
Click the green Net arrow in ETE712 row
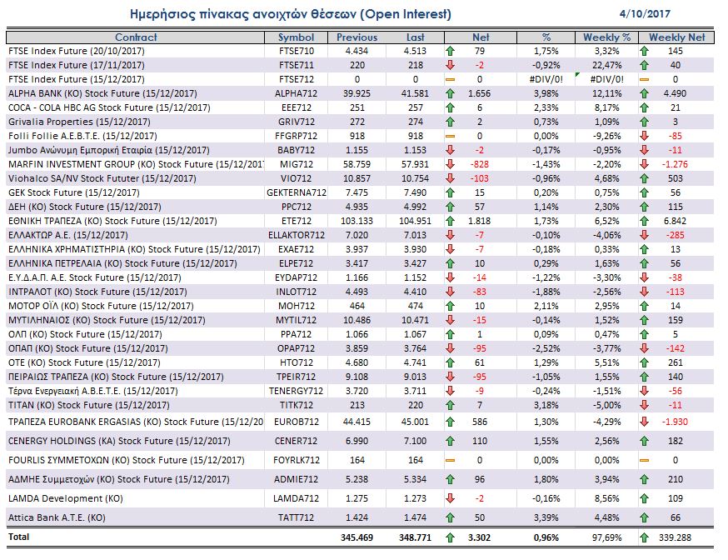pos(450,221)
